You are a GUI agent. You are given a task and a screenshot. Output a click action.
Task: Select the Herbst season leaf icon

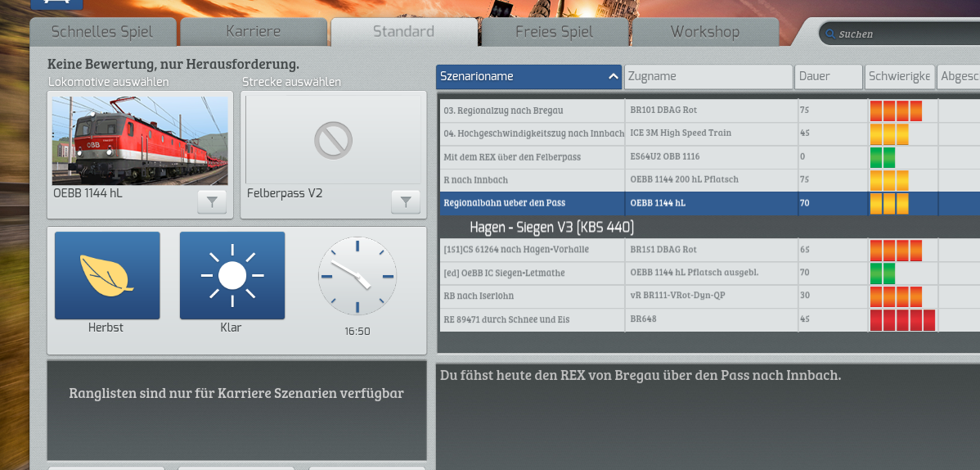107,275
